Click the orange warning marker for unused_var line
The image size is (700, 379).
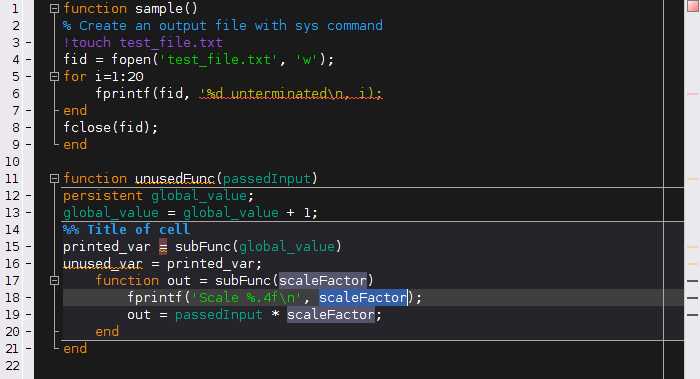pos(693,264)
